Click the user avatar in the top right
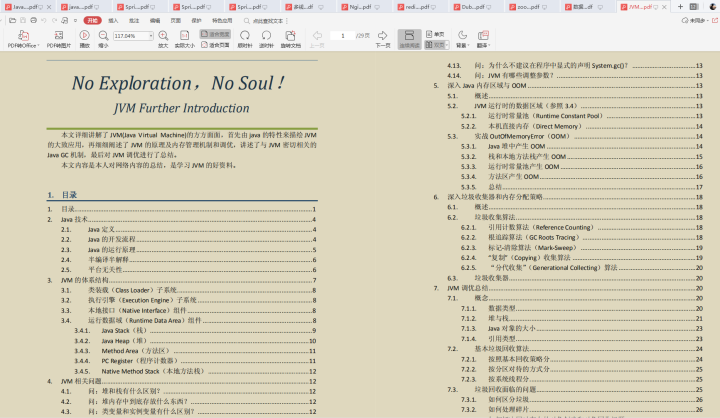The width and height of the screenshot is (720, 418). 713,7
